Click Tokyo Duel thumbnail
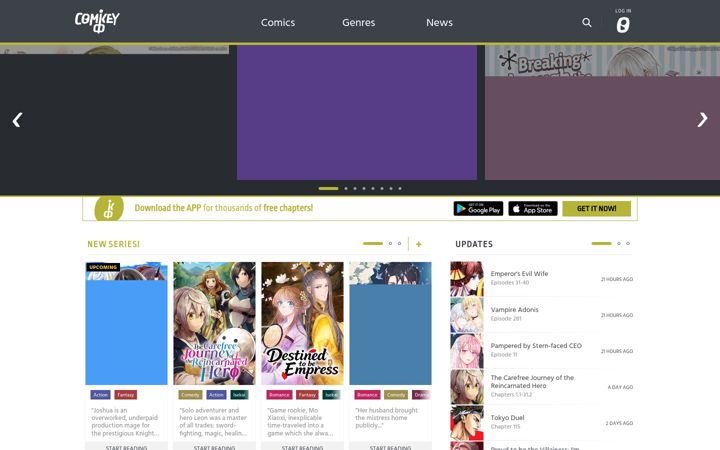 467,423
